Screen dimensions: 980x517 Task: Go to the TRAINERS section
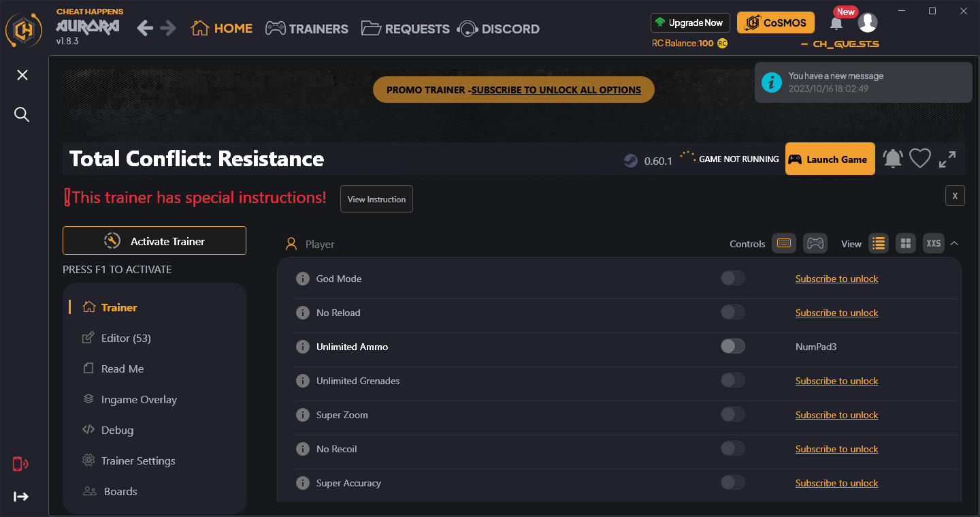click(306, 28)
